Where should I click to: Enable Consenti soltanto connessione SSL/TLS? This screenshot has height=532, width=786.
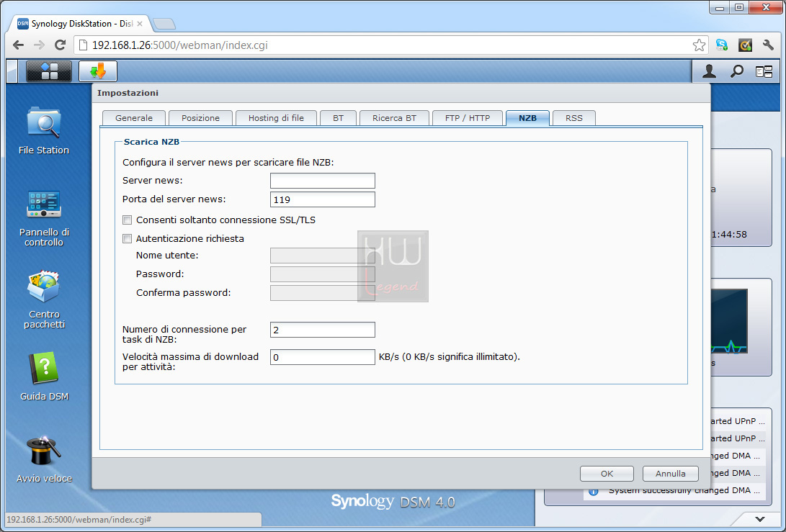coord(128,220)
